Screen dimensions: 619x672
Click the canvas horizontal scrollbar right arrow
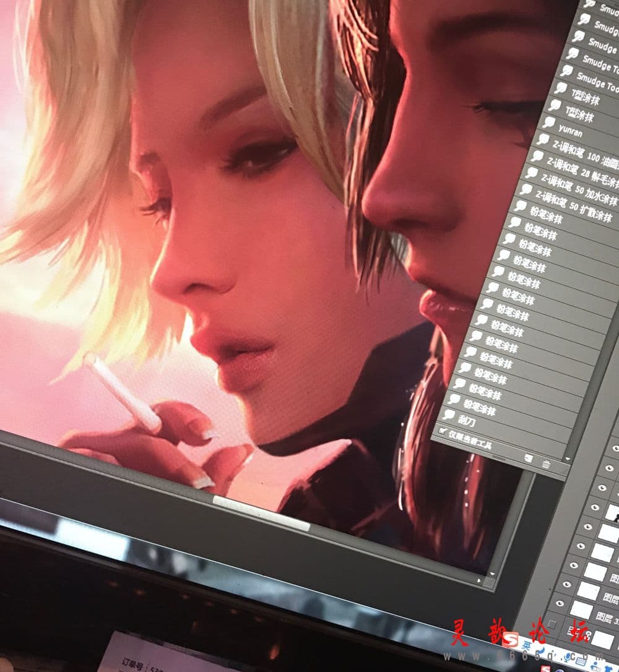point(479,580)
